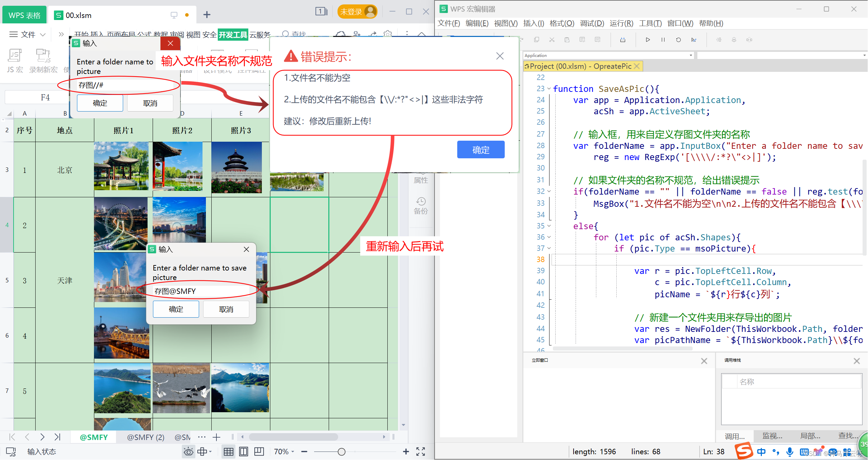
Task: Switch to the @SMFY (2) sheet tab
Action: pyautogui.click(x=146, y=437)
